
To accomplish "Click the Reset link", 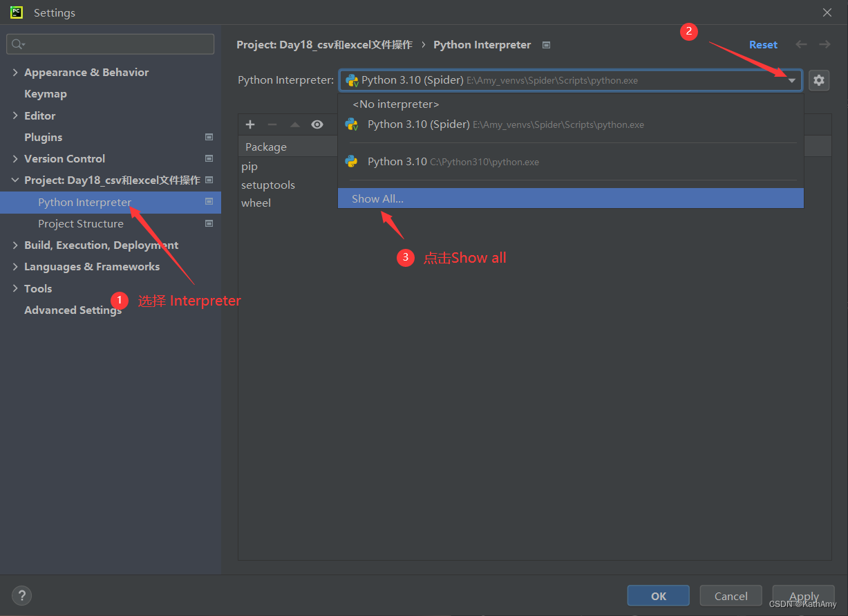I will 763,44.
